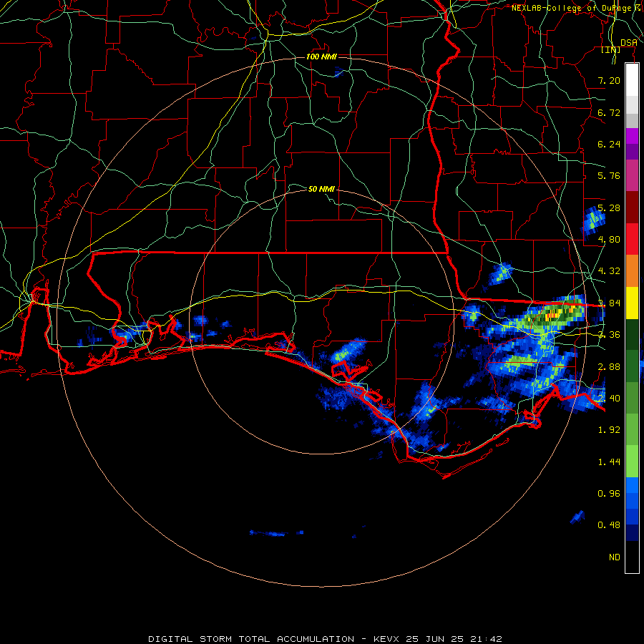Click the ND legend label

click(x=615, y=557)
